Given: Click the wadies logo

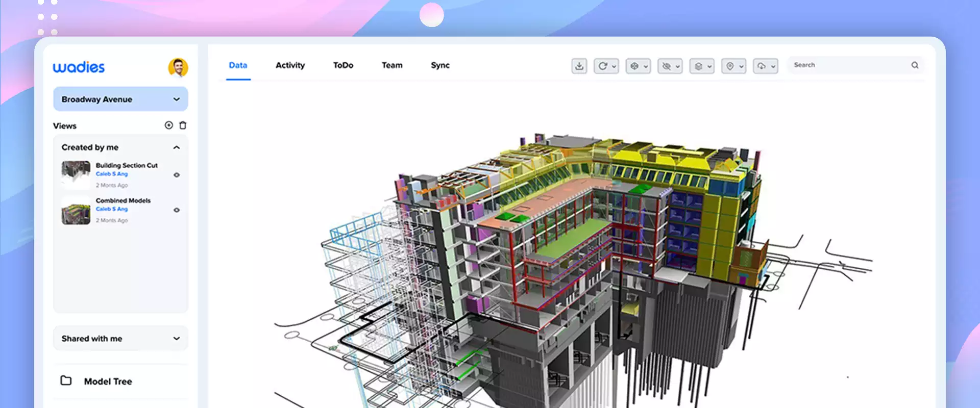Looking at the screenshot, I should pos(79,67).
